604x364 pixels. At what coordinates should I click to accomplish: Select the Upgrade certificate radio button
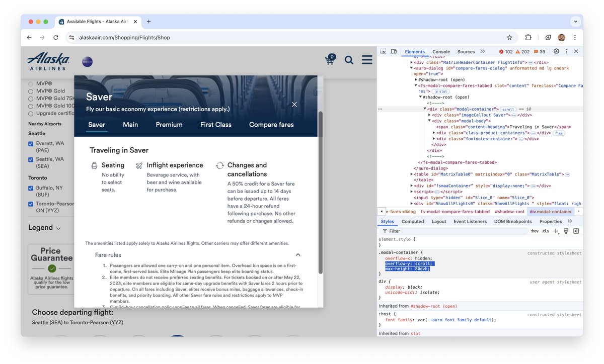(x=31, y=114)
